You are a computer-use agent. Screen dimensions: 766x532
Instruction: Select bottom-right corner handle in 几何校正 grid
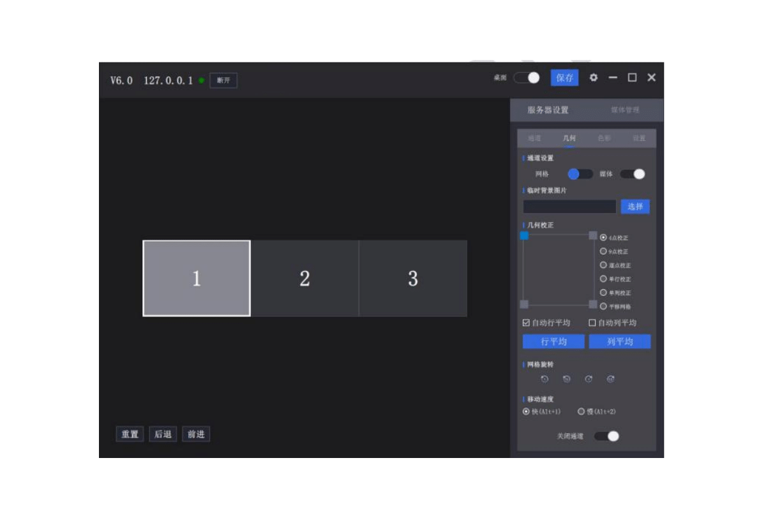[593, 304]
